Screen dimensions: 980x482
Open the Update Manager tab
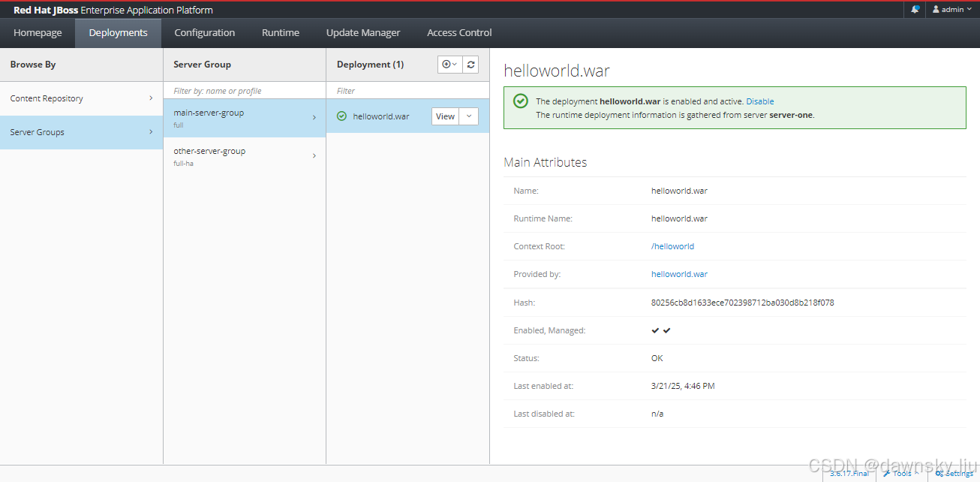(363, 33)
